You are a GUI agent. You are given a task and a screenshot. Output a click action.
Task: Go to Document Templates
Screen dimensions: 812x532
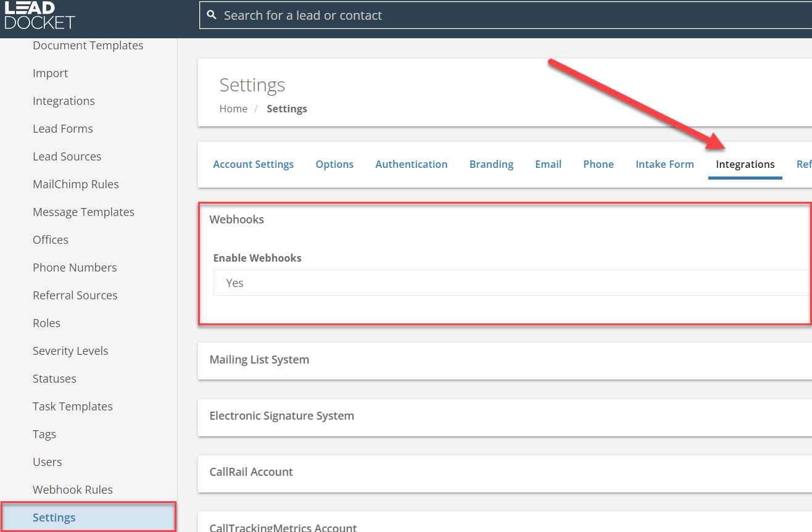coord(88,45)
